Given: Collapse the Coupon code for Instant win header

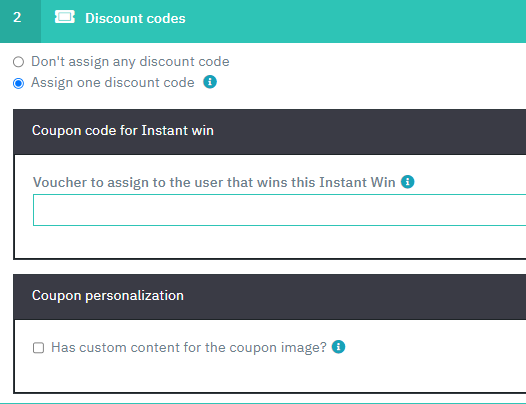Looking at the screenshot, I should click(270, 132).
